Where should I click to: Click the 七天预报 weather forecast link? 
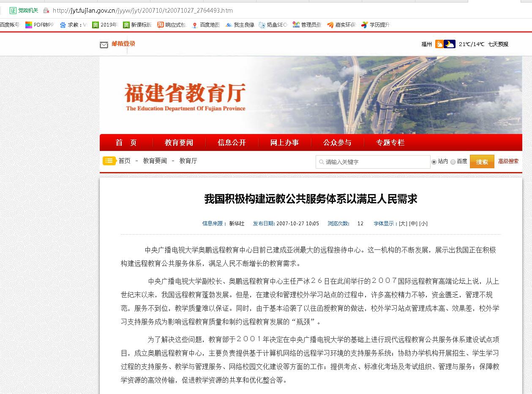498,44
